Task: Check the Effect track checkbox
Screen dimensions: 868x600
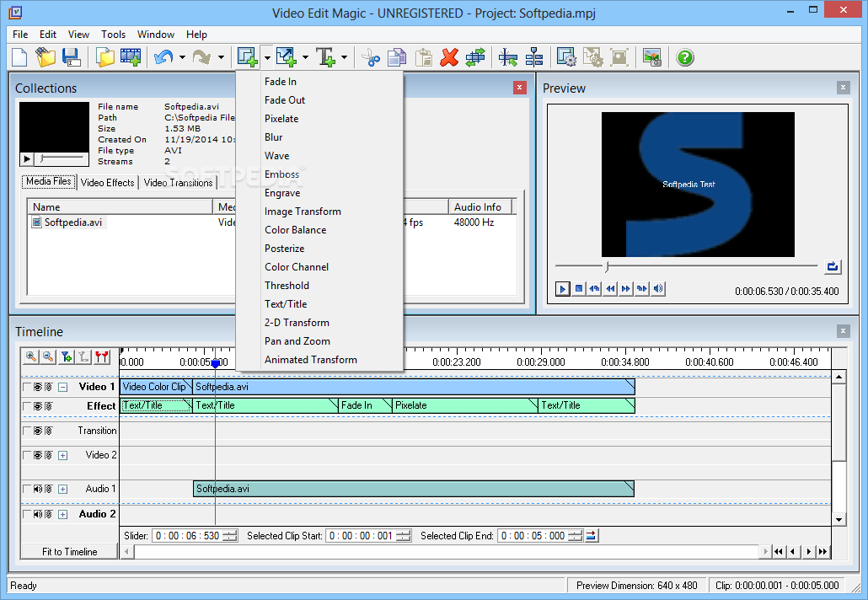Action: pyautogui.click(x=27, y=406)
